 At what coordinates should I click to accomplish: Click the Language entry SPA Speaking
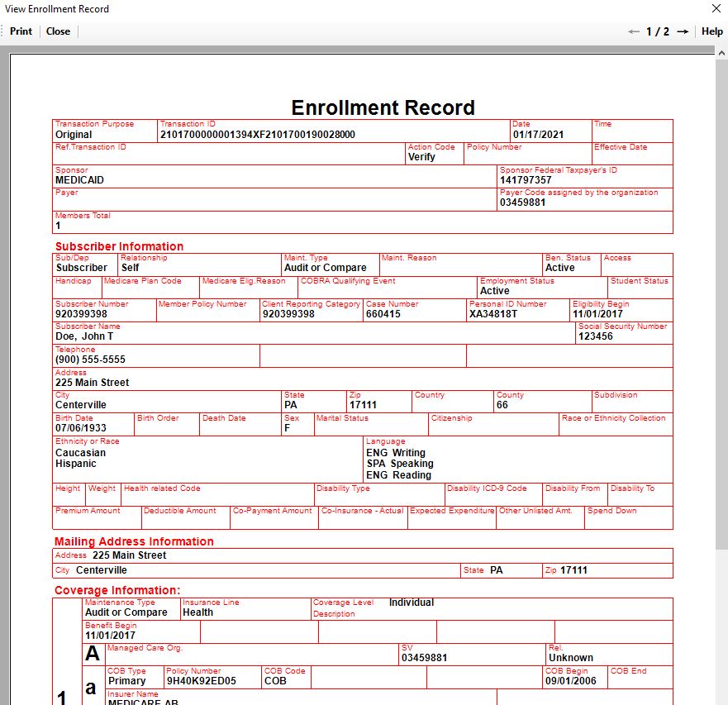400,464
